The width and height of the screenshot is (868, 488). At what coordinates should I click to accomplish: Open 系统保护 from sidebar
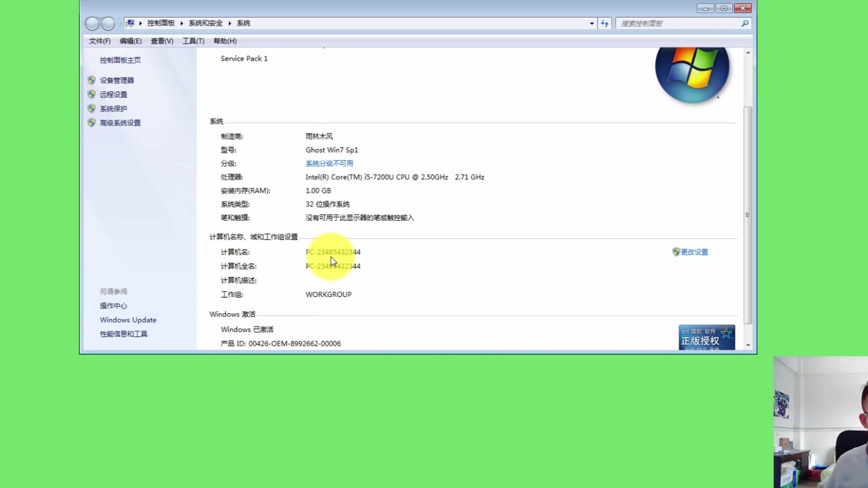pos(113,108)
